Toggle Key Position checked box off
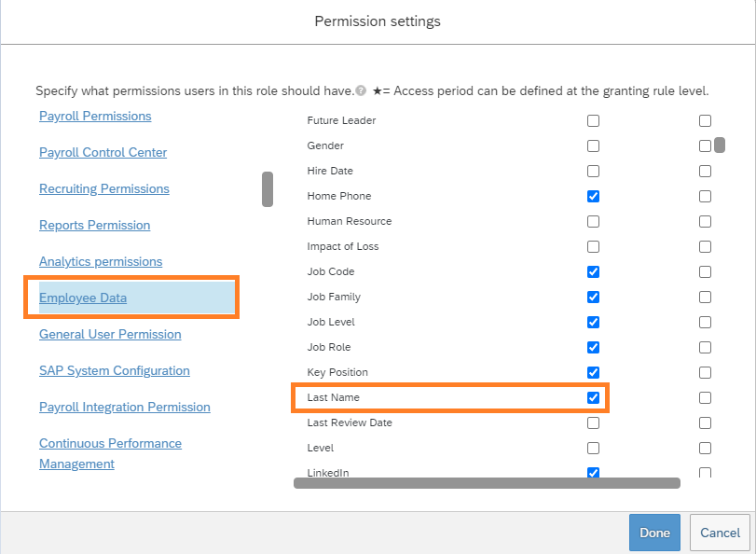756x554 pixels. (593, 372)
